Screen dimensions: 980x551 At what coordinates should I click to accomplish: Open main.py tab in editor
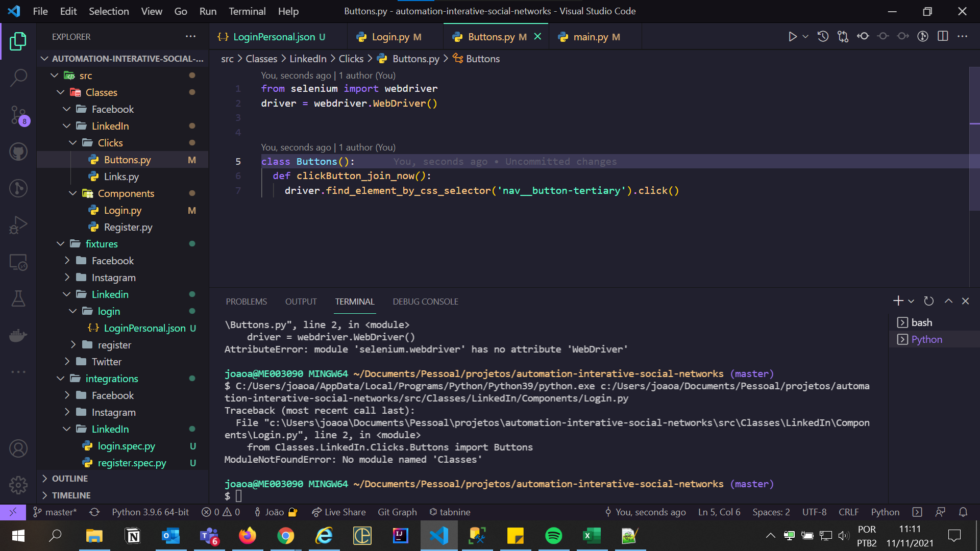(590, 37)
